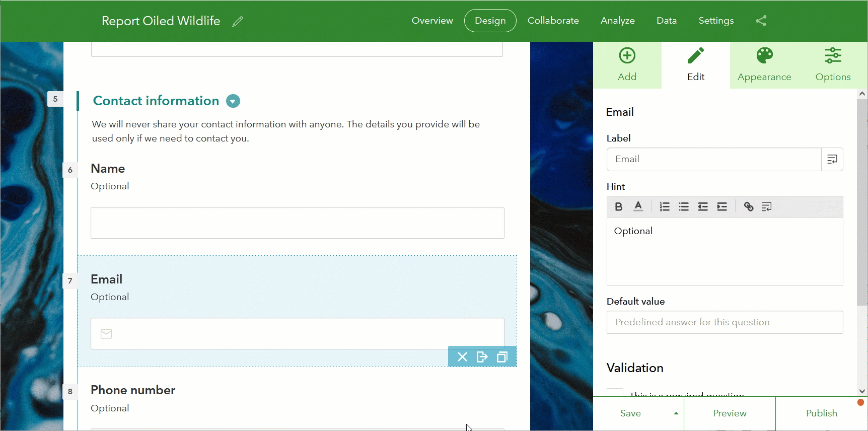The height and width of the screenshot is (431, 868).
Task: Toggle bold in the Hint editor
Action: point(619,206)
